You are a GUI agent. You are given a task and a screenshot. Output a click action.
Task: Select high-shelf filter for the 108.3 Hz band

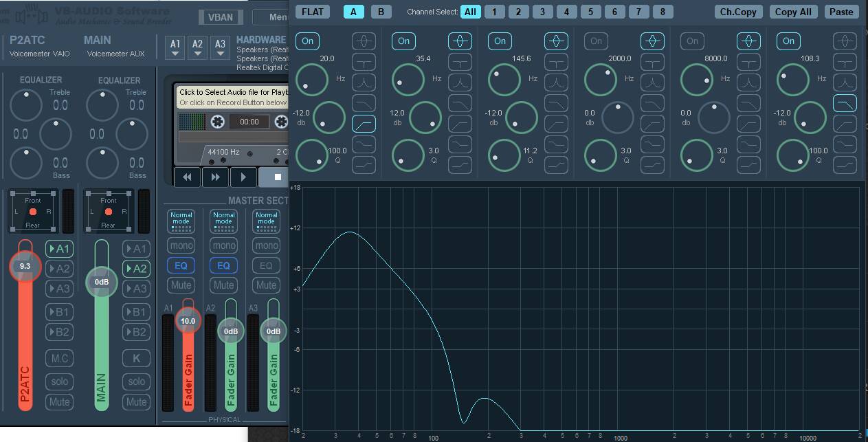point(845,165)
